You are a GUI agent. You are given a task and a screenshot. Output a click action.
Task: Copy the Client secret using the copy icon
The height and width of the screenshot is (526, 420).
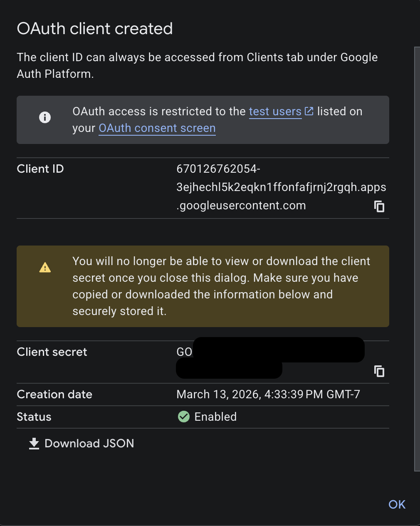pyautogui.click(x=379, y=371)
